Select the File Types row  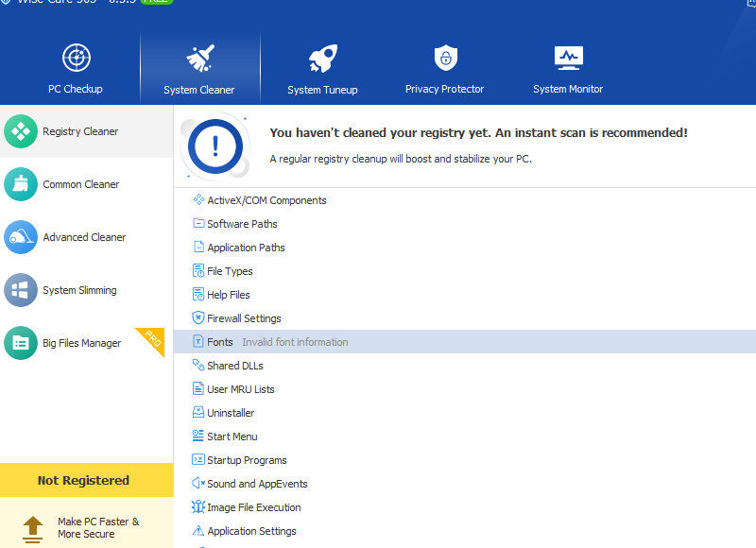click(x=465, y=271)
